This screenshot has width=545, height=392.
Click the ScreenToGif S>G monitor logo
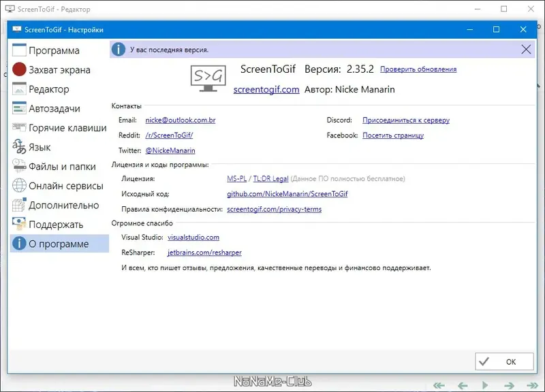coord(208,78)
